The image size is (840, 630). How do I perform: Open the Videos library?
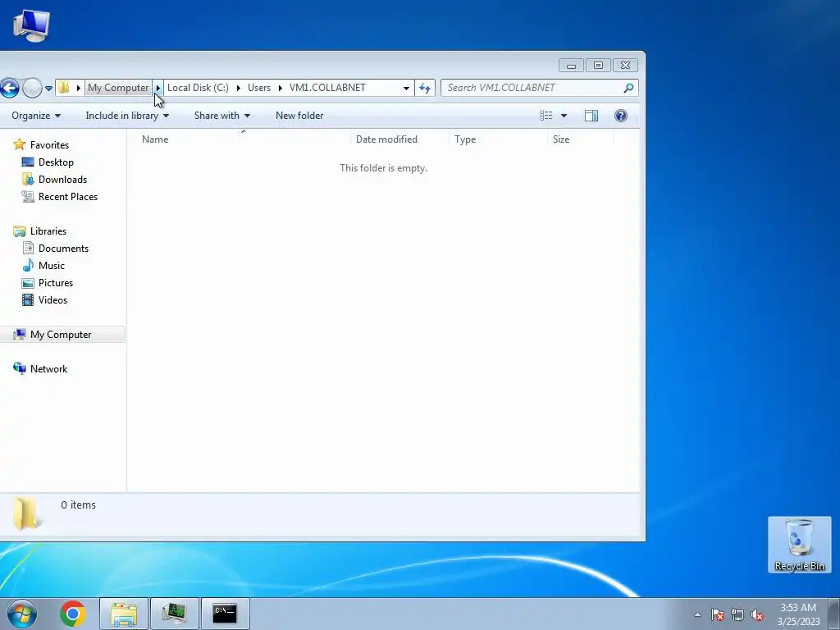pyautogui.click(x=52, y=300)
